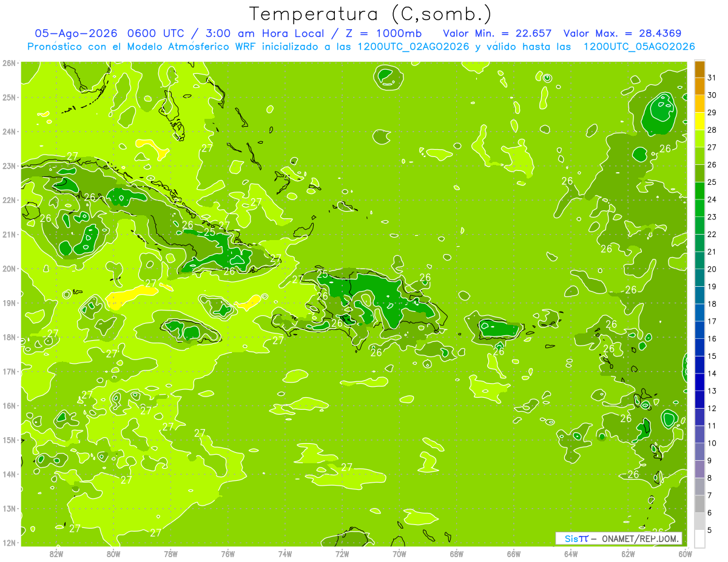Screen dimensions: 728x562
Task: Click the 66W longitude axis label
Action: [514, 554]
